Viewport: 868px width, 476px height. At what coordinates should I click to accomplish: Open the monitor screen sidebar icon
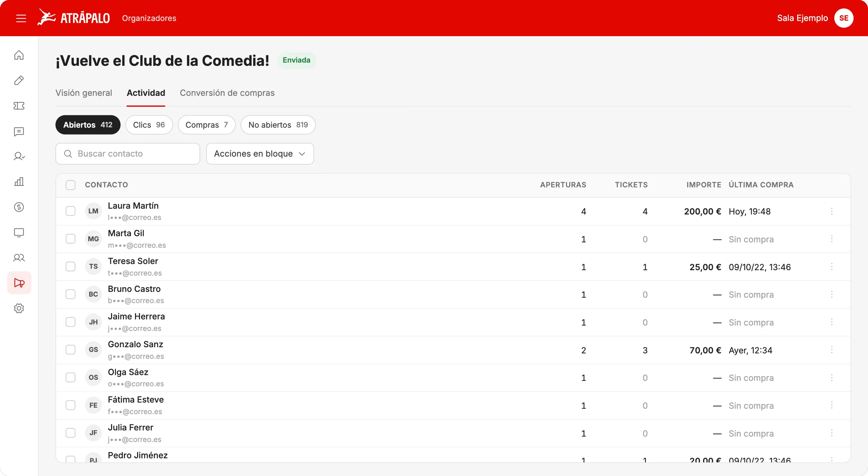point(19,232)
